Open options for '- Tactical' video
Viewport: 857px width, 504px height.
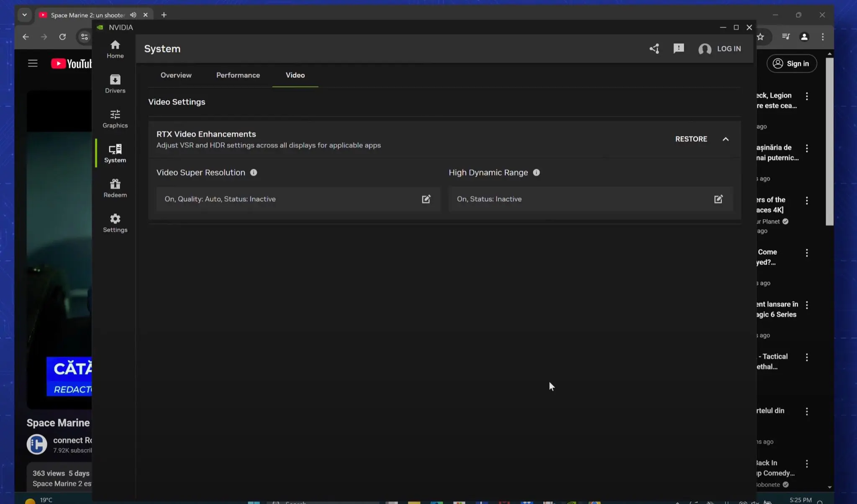(807, 357)
